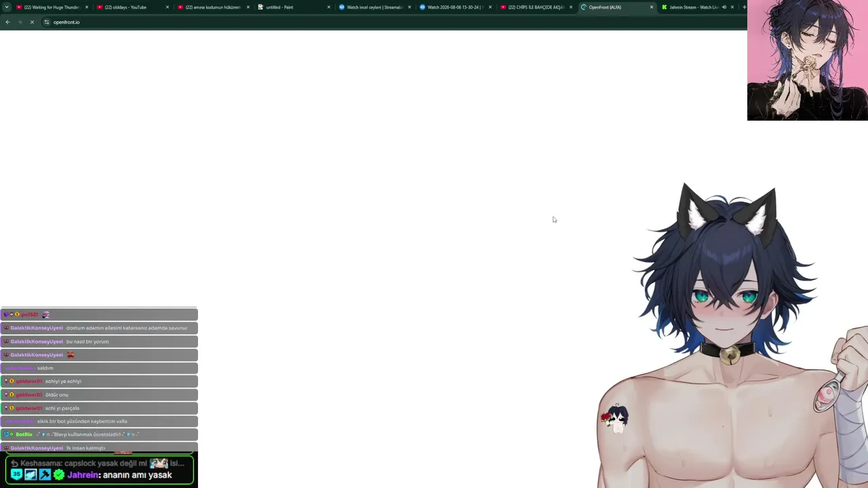
Task: Close the Watch 2026-08-06 15-30-24 tab
Action: coord(490,7)
